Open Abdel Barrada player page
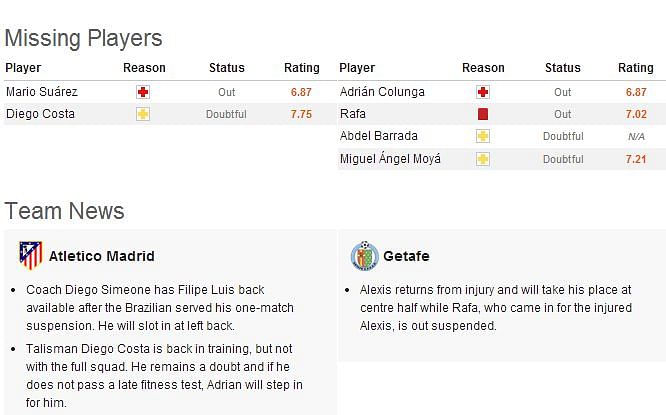Viewport: 666px width, 415px height. tap(378, 136)
